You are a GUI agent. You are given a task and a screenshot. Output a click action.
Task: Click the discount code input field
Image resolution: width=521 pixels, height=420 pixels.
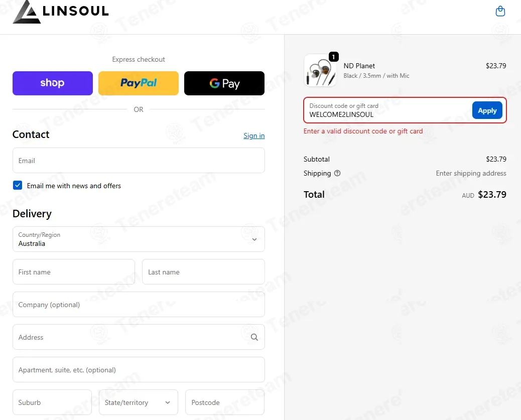(387, 110)
